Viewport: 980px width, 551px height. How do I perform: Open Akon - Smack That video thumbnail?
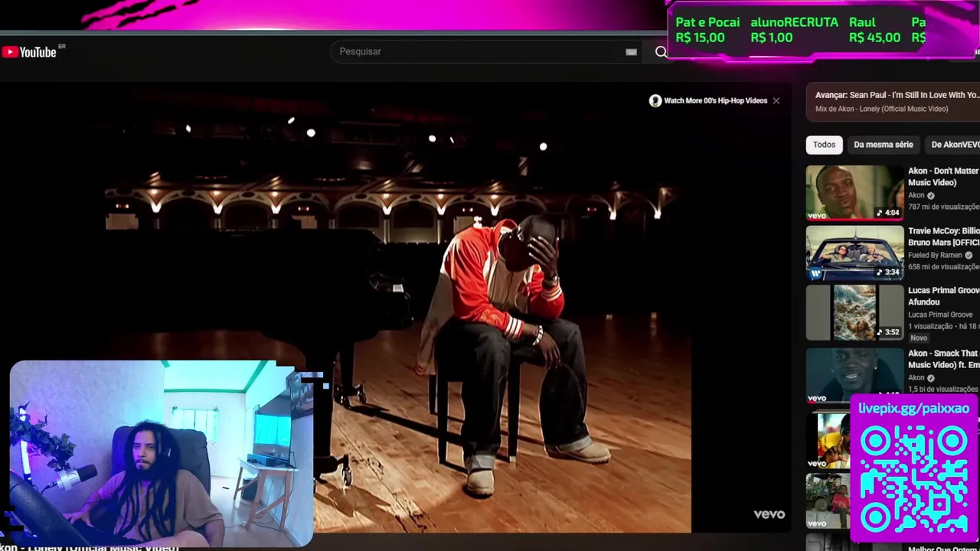point(854,375)
